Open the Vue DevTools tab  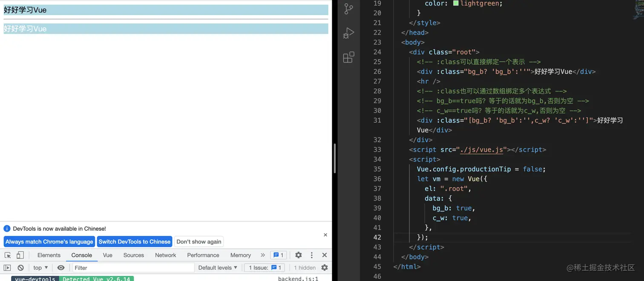tap(108, 255)
